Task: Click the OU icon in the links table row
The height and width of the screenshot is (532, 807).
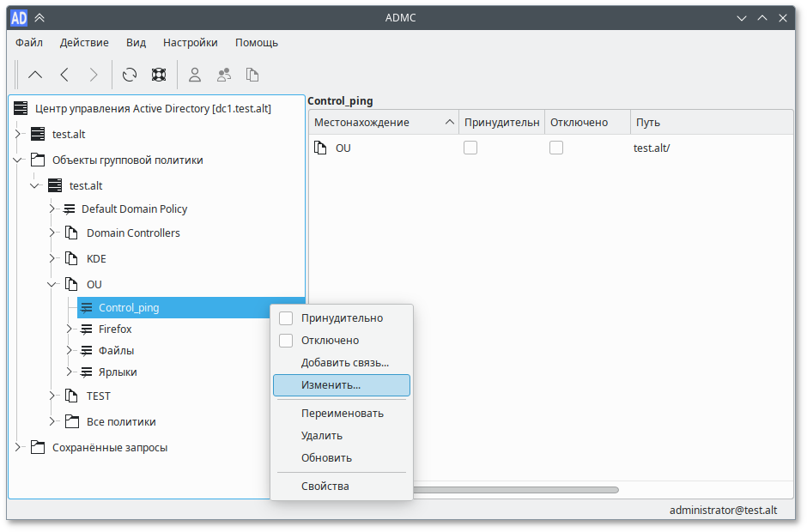Action: tap(320, 148)
